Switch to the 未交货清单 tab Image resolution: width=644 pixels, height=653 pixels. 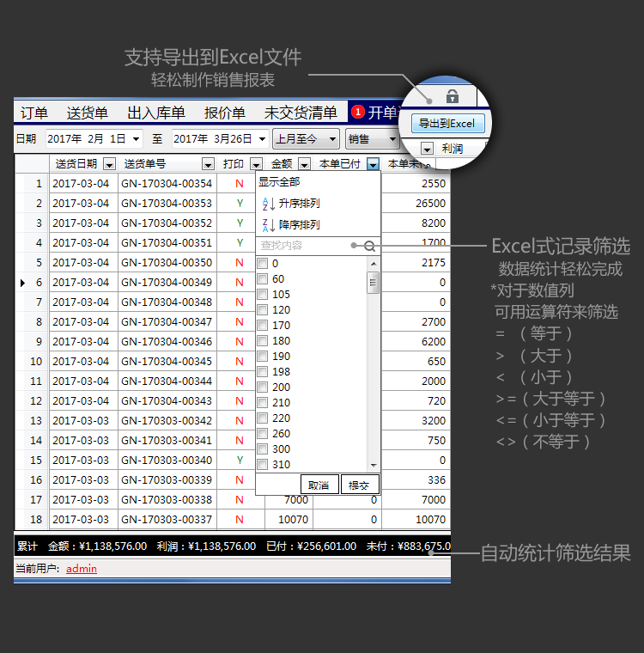(x=301, y=113)
